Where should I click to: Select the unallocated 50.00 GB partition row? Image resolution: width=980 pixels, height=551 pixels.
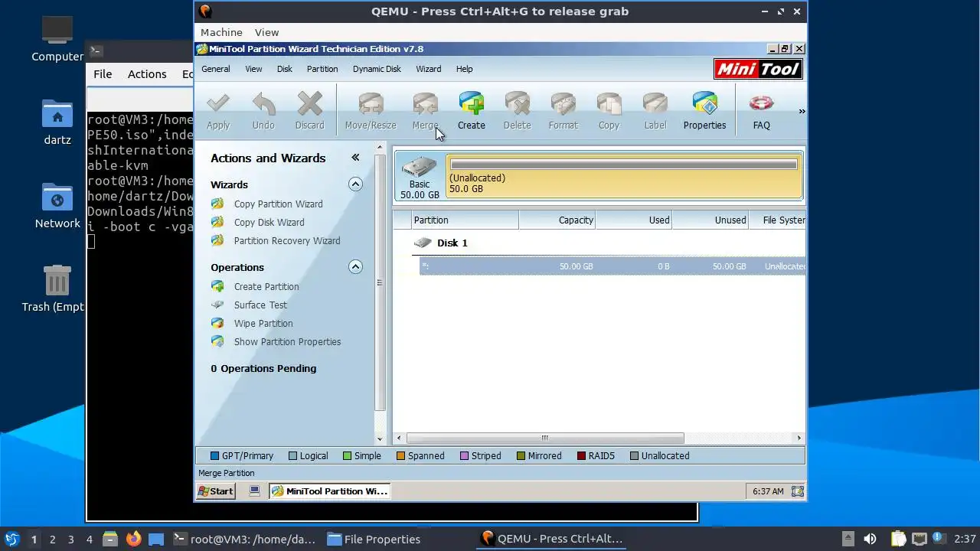coord(612,266)
